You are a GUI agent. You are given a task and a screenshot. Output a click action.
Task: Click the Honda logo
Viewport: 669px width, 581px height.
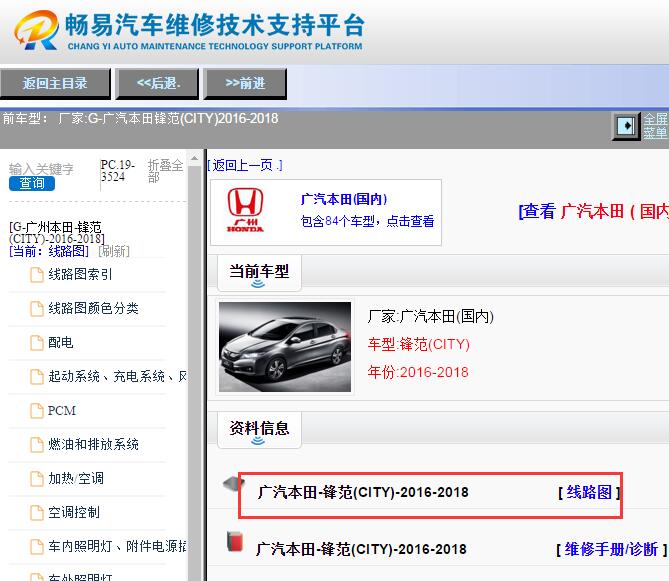coord(245,210)
